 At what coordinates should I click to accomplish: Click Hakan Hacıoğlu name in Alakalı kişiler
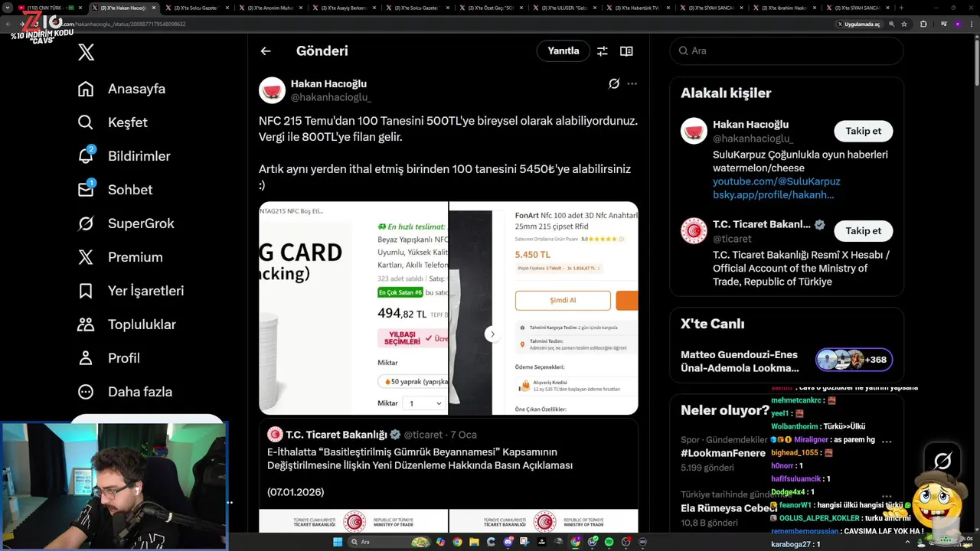click(750, 124)
